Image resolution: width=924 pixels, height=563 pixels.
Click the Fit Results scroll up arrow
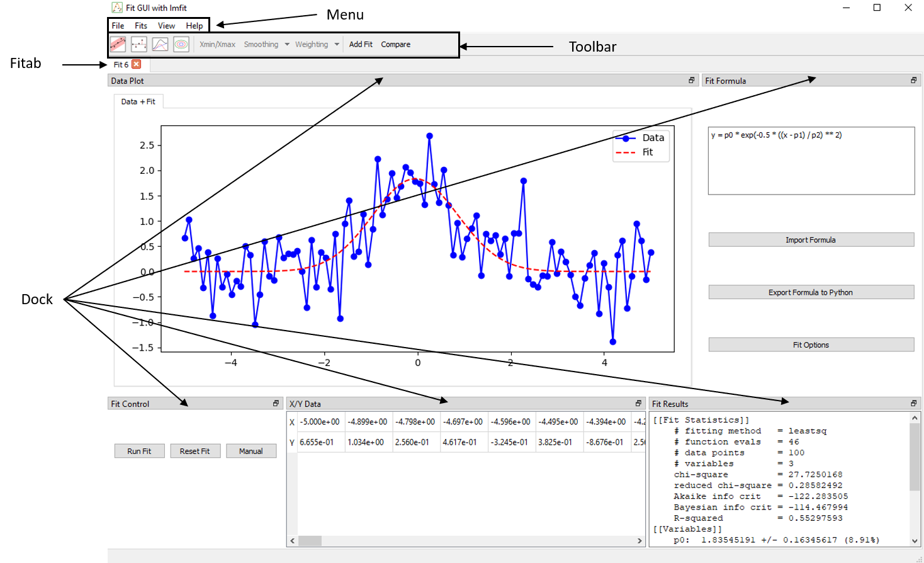point(915,418)
